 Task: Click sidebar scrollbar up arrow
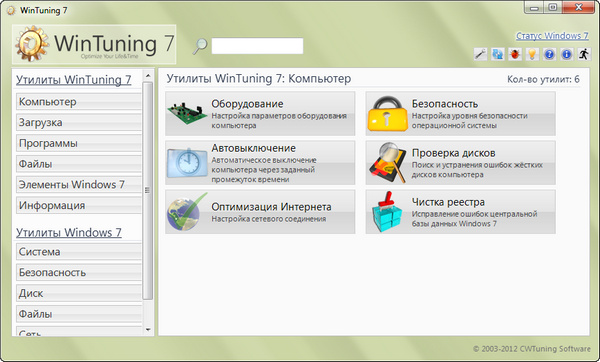pyautogui.click(x=148, y=75)
